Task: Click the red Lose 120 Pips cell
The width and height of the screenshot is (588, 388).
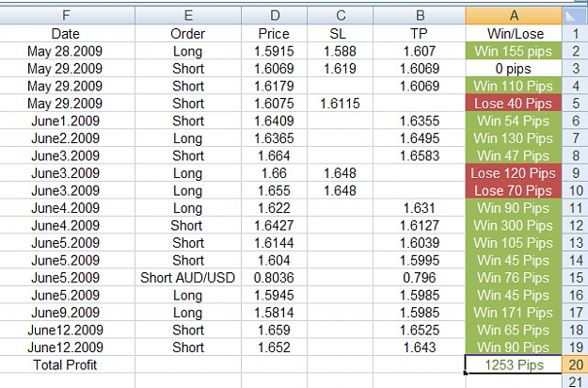Action: (514, 173)
